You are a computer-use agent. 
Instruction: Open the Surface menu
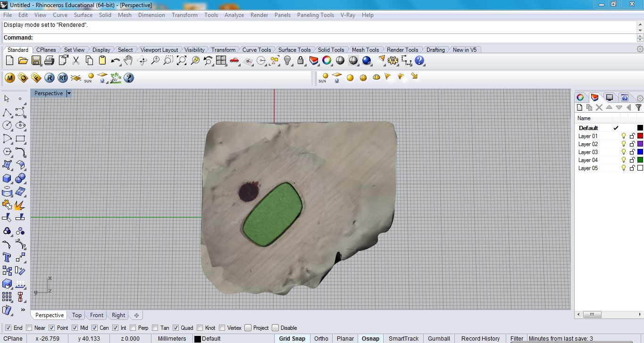pyautogui.click(x=83, y=15)
